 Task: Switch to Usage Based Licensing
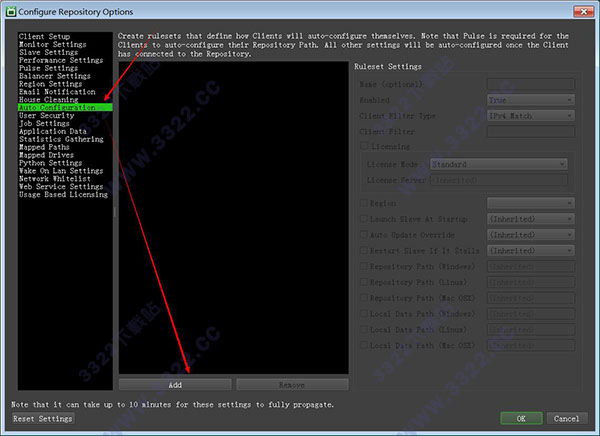tap(63, 195)
